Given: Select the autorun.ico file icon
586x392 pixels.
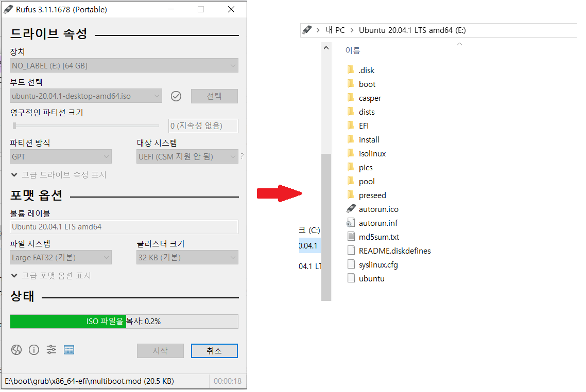Looking at the screenshot, I should coord(351,209).
